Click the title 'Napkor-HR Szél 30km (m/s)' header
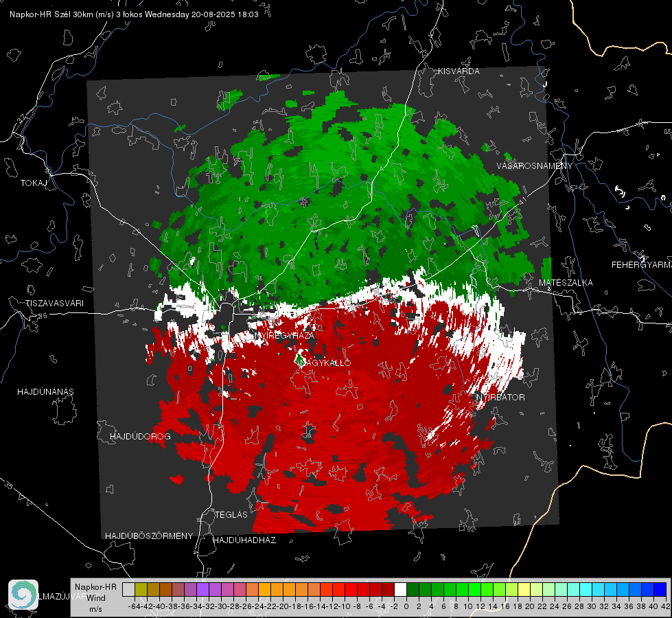This screenshot has width=672, height=618. point(62,14)
